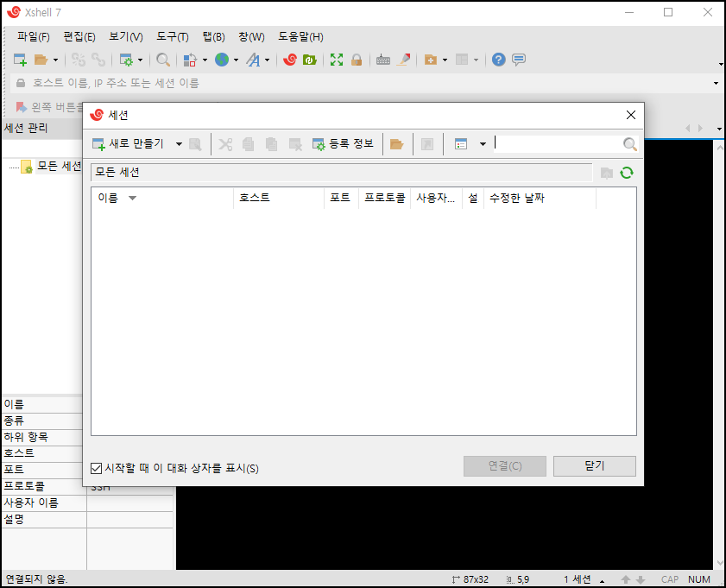Toggle full screen with green arrows icon
Screen dimensions: 726x588
[337, 60]
